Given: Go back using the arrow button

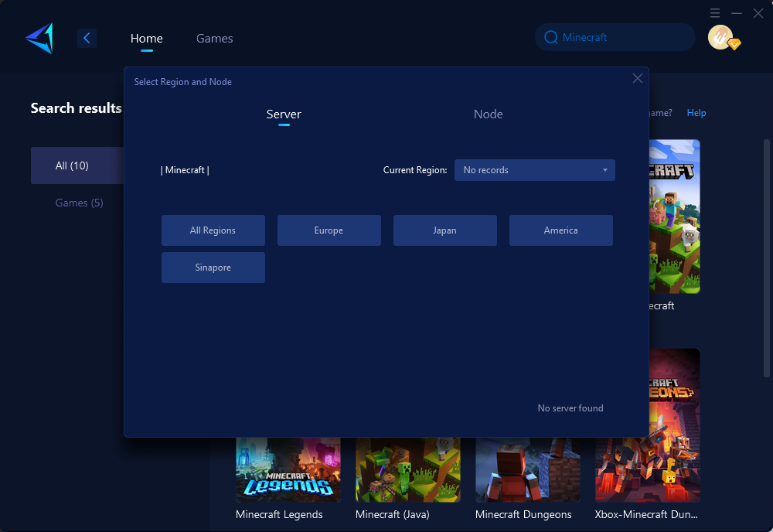Looking at the screenshot, I should pyautogui.click(x=87, y=38).
